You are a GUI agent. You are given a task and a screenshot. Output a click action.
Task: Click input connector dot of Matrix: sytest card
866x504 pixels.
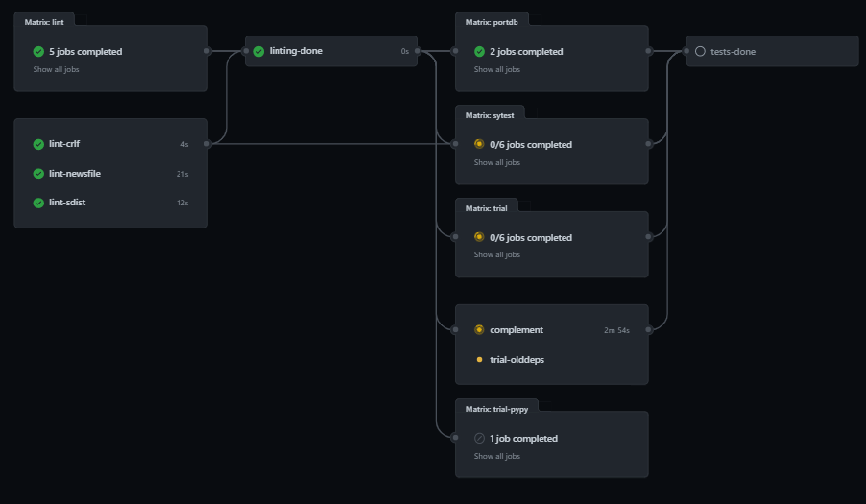tap(455, 144)
